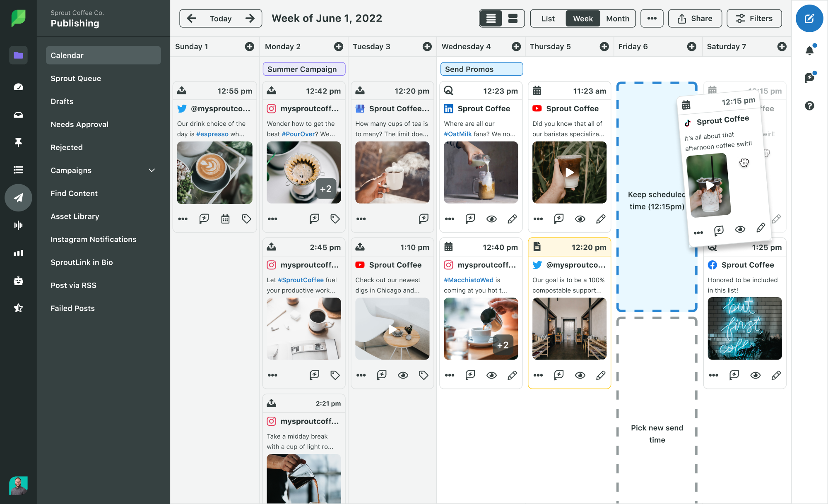This screenshot has width=828, height=504.
Task: Click the send/submit icon on Thursday 12:20pm post
Action: (x=558, y=374)
